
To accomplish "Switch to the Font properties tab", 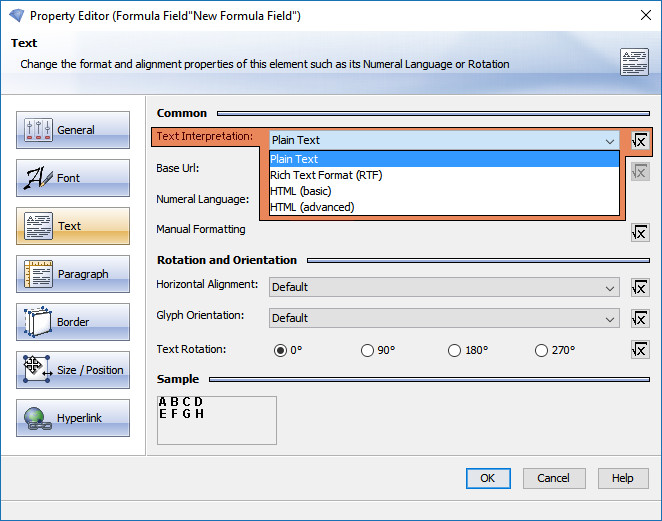I will 73,178.
